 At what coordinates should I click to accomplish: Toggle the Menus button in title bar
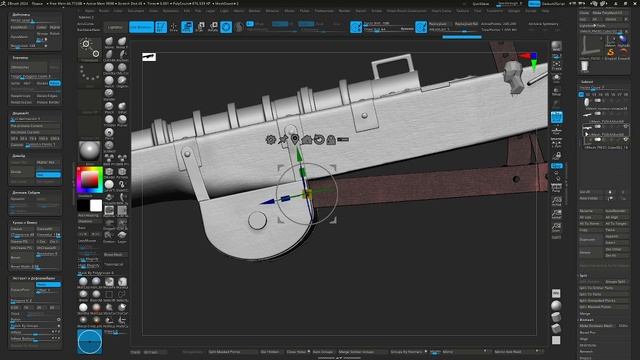(534, 4)
